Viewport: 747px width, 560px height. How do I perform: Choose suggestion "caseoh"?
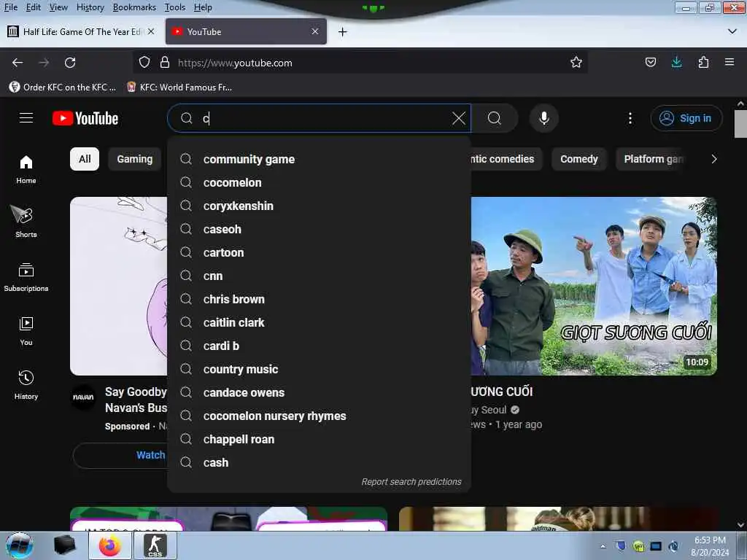pos(319,229)
